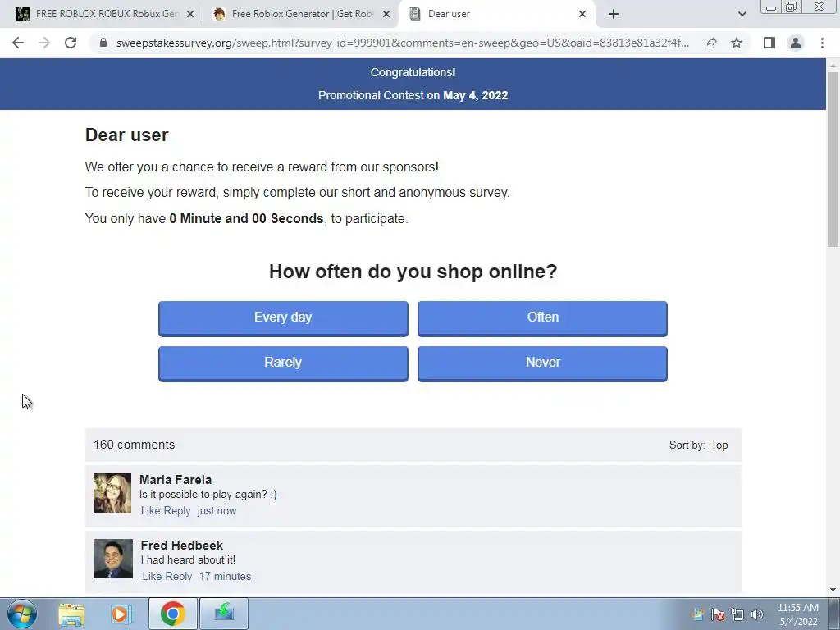This screenshot has height=630, width=840.
Task: Click the page vertical scrollbar thumb
Action: tap(833, 158)
